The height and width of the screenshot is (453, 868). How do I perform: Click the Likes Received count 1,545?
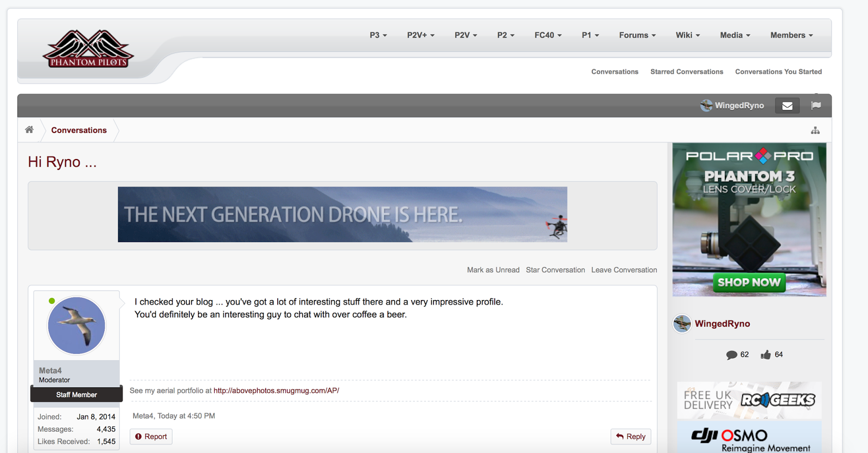106,442
